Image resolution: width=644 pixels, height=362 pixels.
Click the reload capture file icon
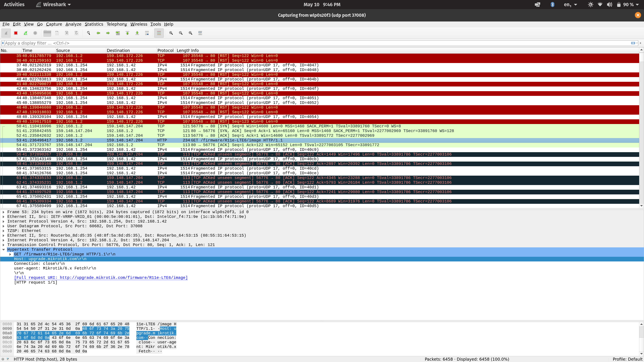(x=76, y=33)
